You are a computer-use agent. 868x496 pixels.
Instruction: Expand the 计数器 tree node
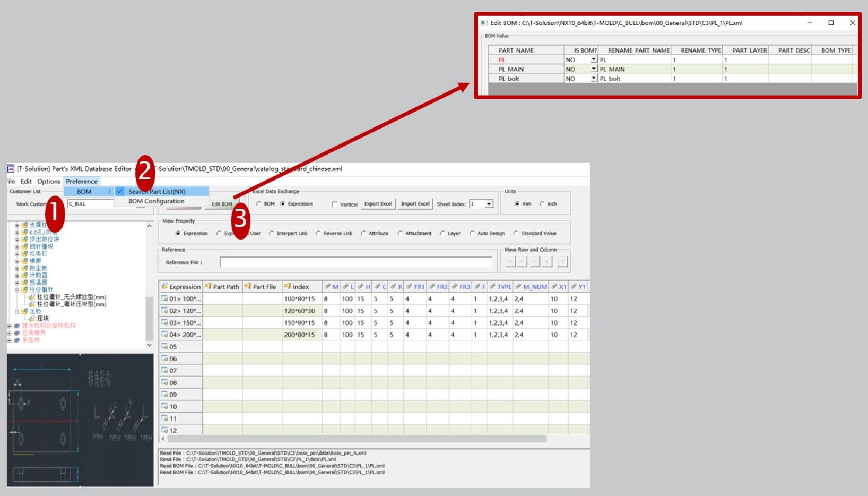click(x=17, y=276)
